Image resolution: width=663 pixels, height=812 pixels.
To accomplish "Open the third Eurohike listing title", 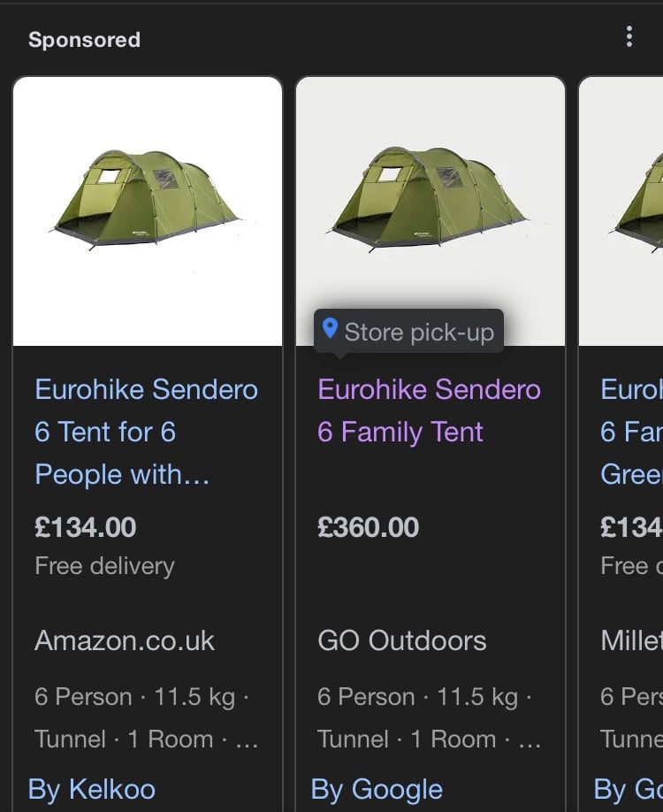I will click(x=631, y=432).
